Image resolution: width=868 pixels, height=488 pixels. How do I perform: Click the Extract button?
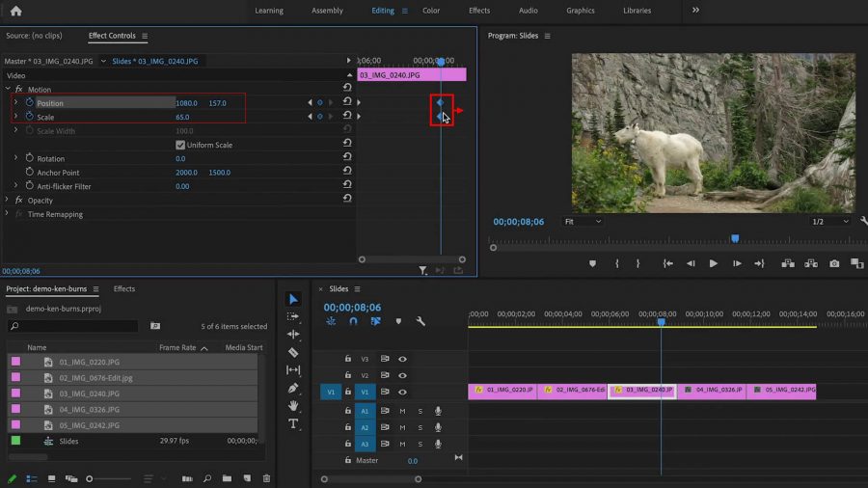pos(811,263)
